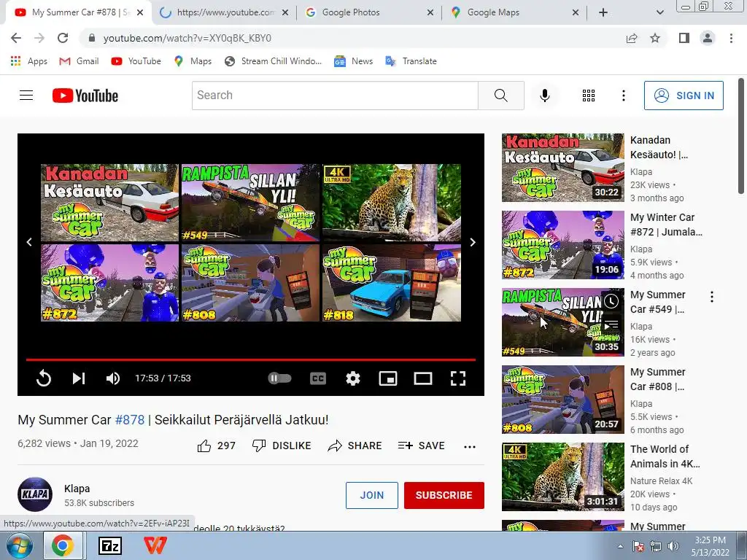This screenshot has height=560, width=747.
Task: Open Chrome three-dot menu
Action: coord(731,38)
